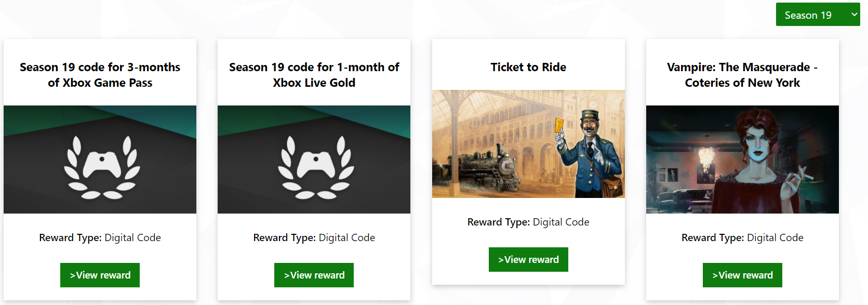Image resolution: width=868 pixels, height=305 pixels.
Task: Click Reward Type text under the Xbox Game Pass card
Action: point(100,237)
